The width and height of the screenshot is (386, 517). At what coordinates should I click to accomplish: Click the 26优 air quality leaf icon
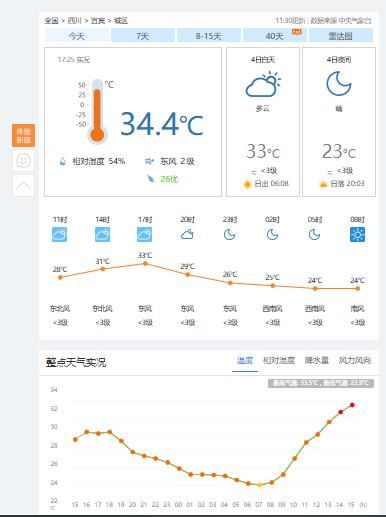(151, 179)
